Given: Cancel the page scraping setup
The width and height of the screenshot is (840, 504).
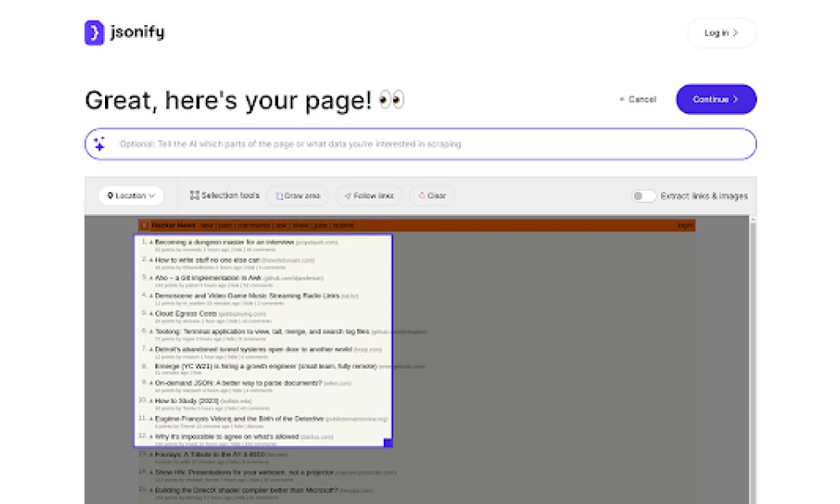Looking at the screenshot, I should 638,99.
